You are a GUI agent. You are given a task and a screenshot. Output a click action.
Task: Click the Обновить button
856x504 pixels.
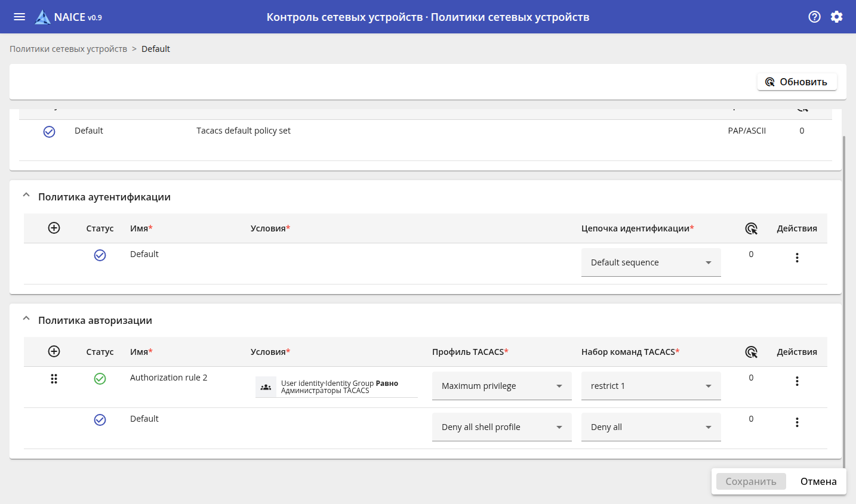[x=797, y=82]
